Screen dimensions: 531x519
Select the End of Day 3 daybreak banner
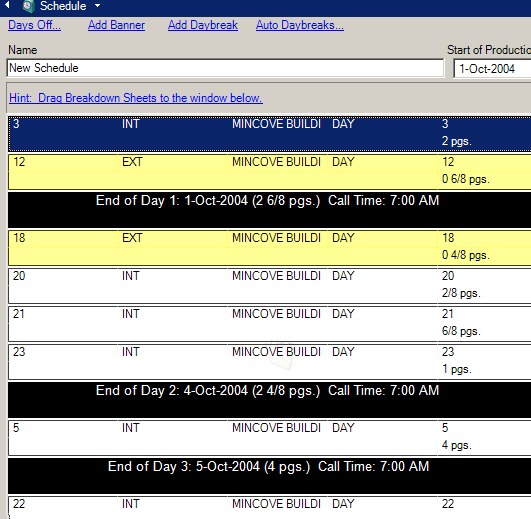click(x=270, y=476)
